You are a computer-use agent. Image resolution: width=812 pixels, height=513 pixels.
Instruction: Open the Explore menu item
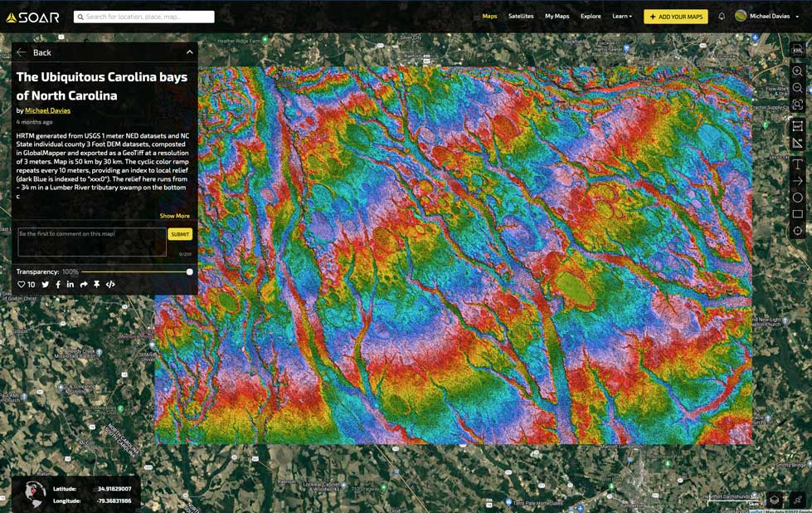point(591,17)
